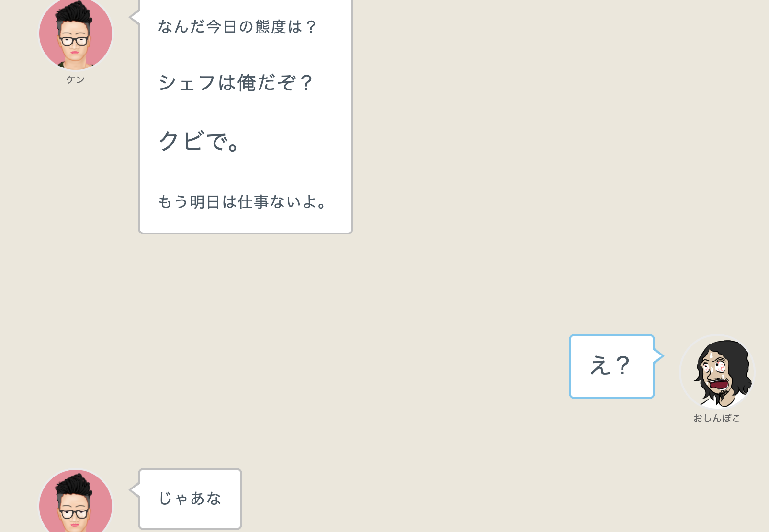Click the glasses on Ken's upper avatar
This screenshot has width=769, height=532.
click(x=74, y=41)
